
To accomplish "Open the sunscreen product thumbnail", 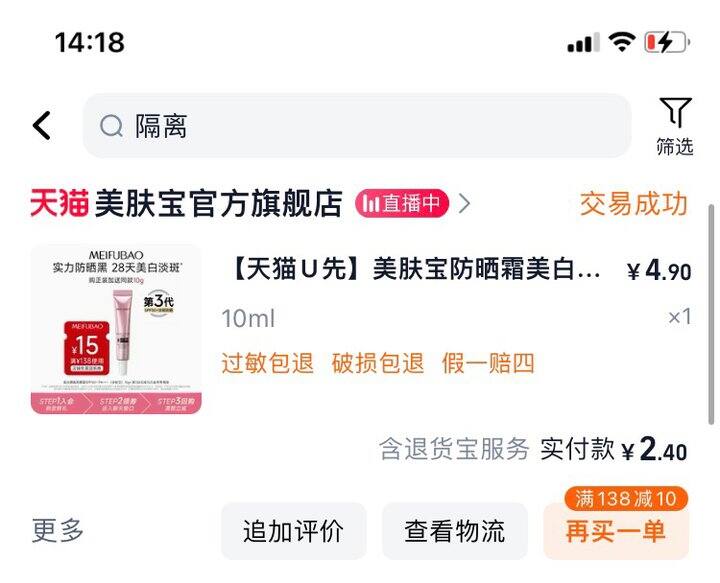I will tap(116, 329).
